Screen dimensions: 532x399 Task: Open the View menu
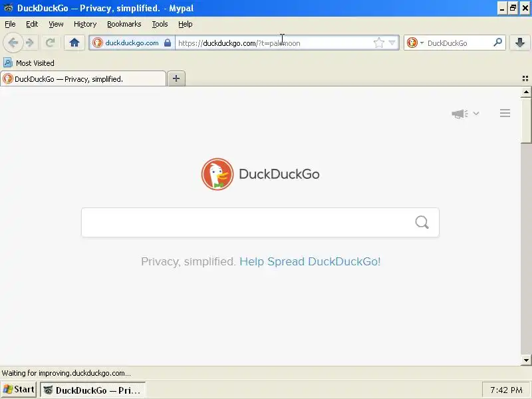56,24
